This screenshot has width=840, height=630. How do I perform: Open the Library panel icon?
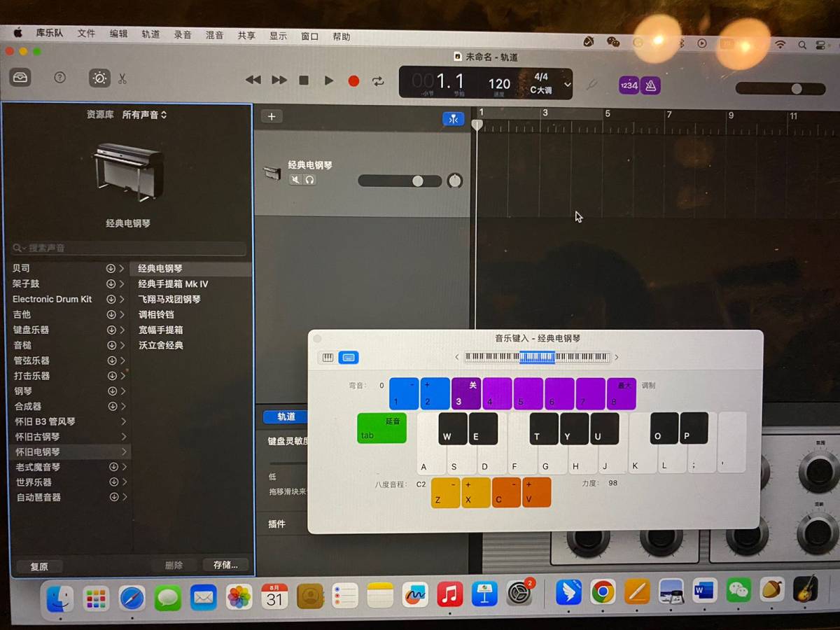[x=20, y=78]
